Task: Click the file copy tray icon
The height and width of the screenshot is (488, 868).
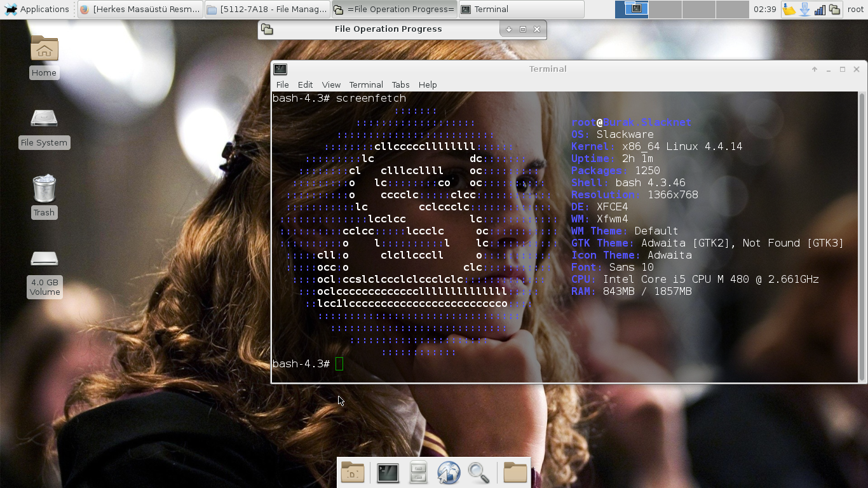Action: [834, 10]
